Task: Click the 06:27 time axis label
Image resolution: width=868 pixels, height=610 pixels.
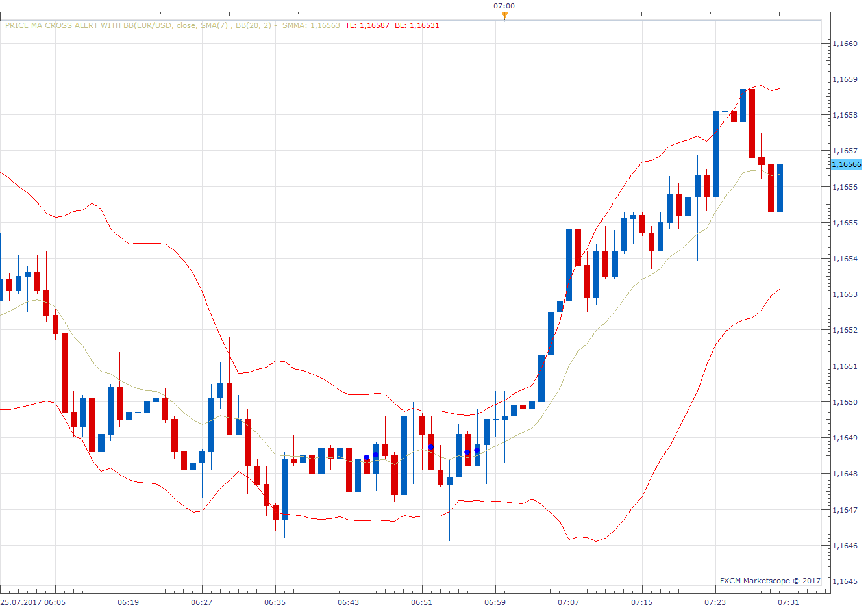Action: point(202,602)
